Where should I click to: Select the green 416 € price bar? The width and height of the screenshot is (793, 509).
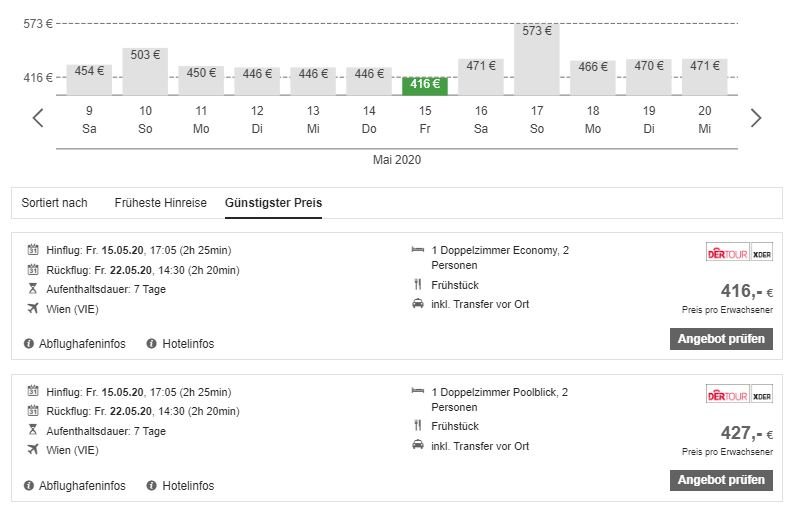tap(425, 85)
